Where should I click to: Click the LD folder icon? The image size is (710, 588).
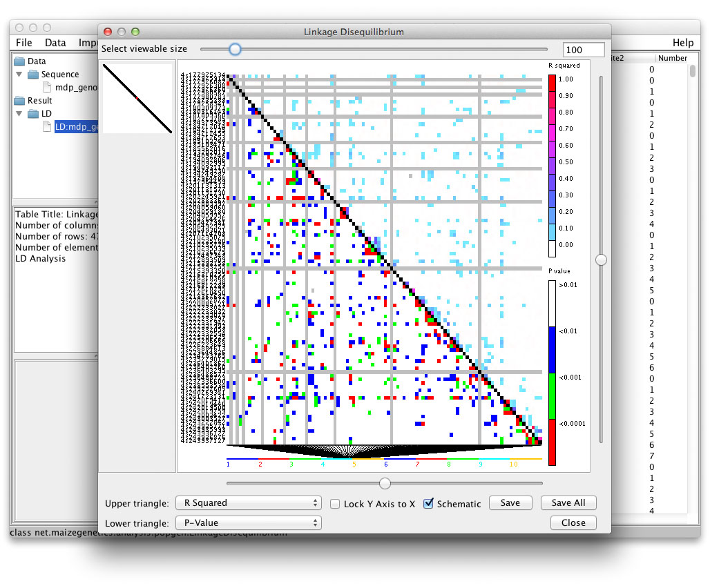pyautogui.click(x=33, y=114)
